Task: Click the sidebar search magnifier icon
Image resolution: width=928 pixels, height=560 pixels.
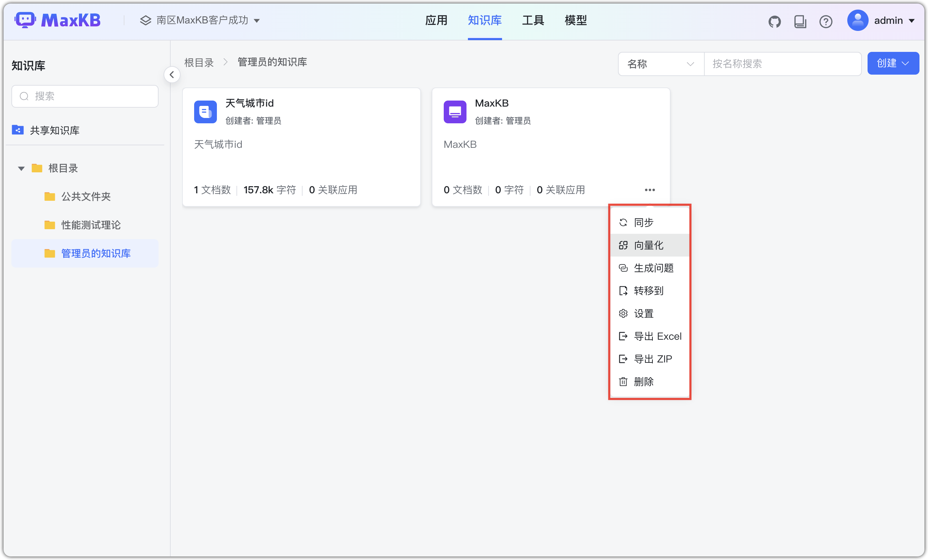Action: pos(24,96)
